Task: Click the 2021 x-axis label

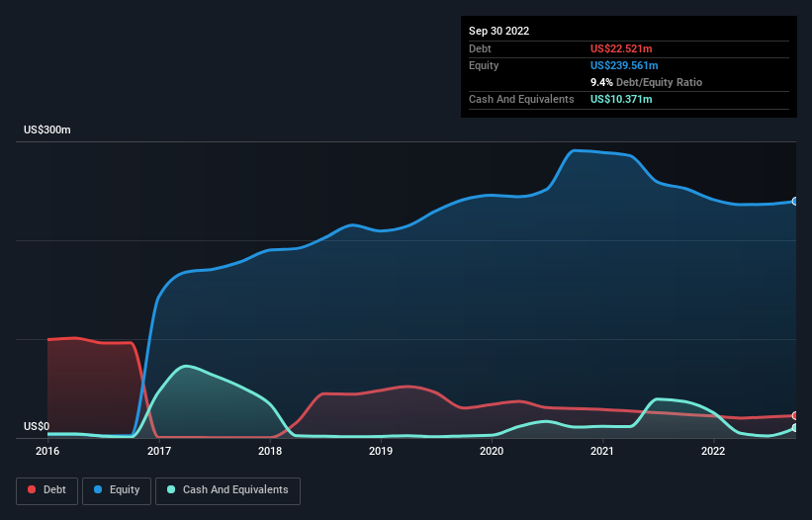Action: click(602, 451)
